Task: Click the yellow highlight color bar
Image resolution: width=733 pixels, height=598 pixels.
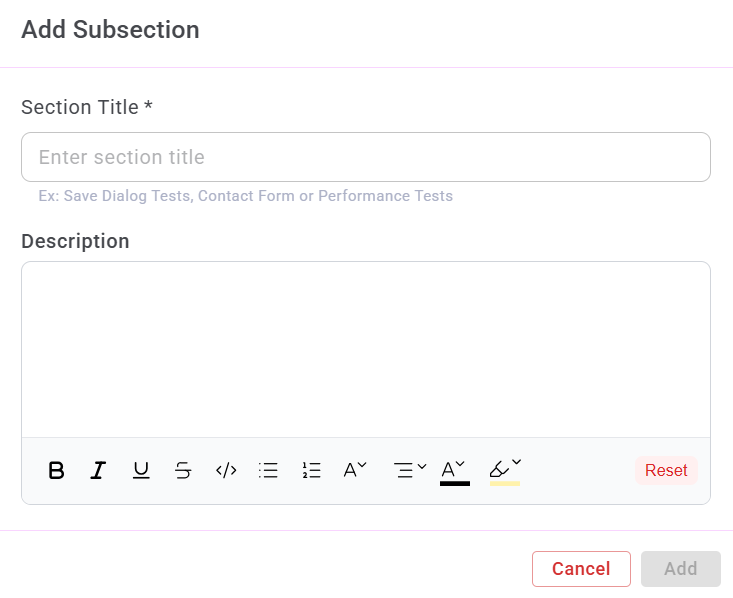Action: tap(504, 483)
